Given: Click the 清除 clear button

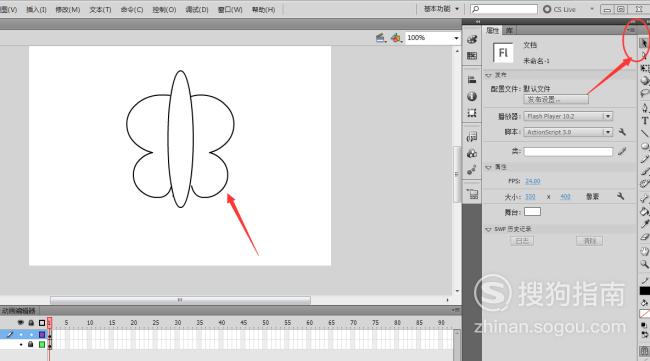Looking at the screenshot, I should click(589, 241).
